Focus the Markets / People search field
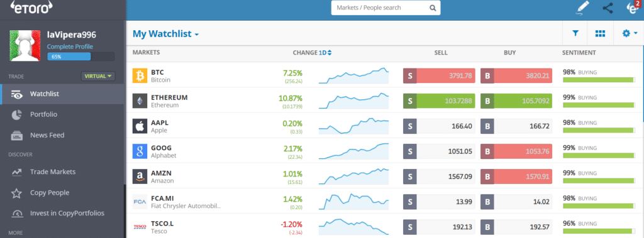The image size is (644, 238). click(x=386, y=8)
